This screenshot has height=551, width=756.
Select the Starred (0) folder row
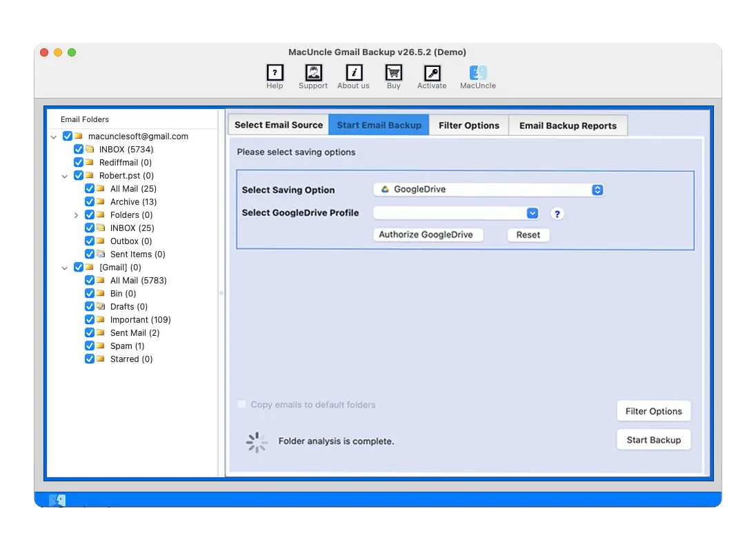point(131,359)
